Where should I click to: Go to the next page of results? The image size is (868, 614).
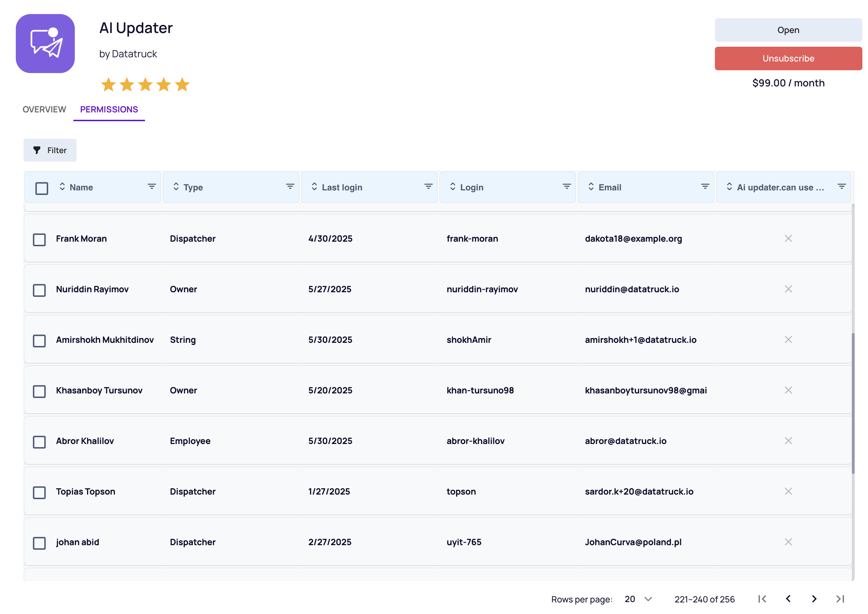click(x=814, y=599)
